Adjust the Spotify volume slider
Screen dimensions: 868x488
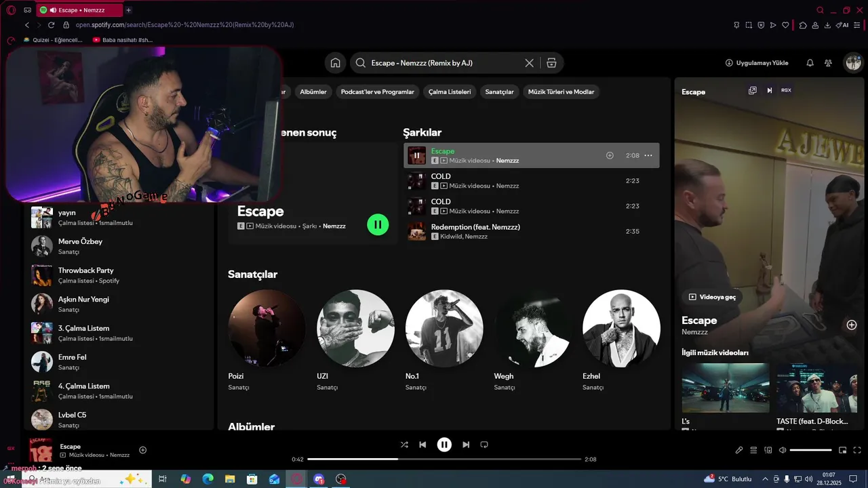click(x=811, y=450)
